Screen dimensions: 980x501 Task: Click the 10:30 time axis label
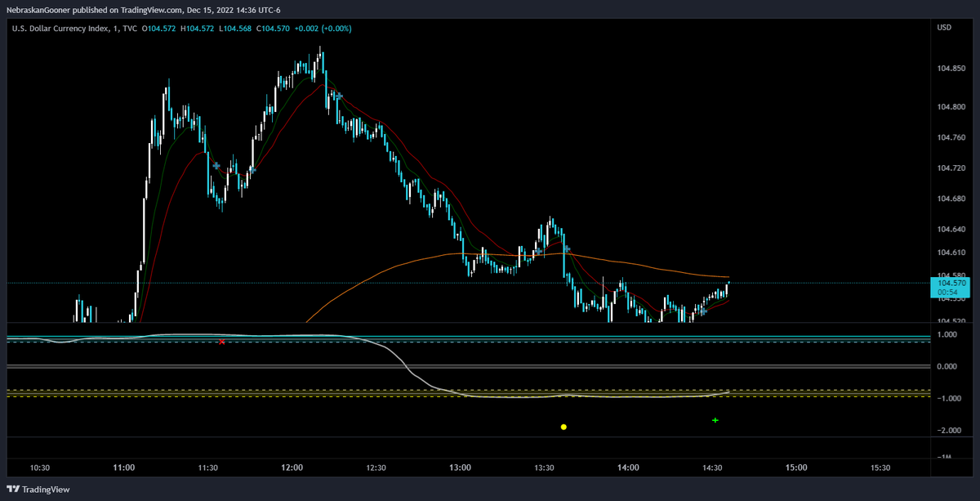coord(40,468)
